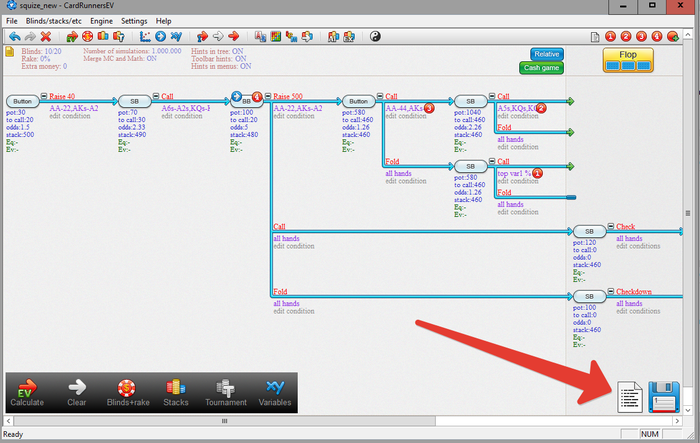Open the Blinds/stacks/etc menu

click(x=54, y=21)
